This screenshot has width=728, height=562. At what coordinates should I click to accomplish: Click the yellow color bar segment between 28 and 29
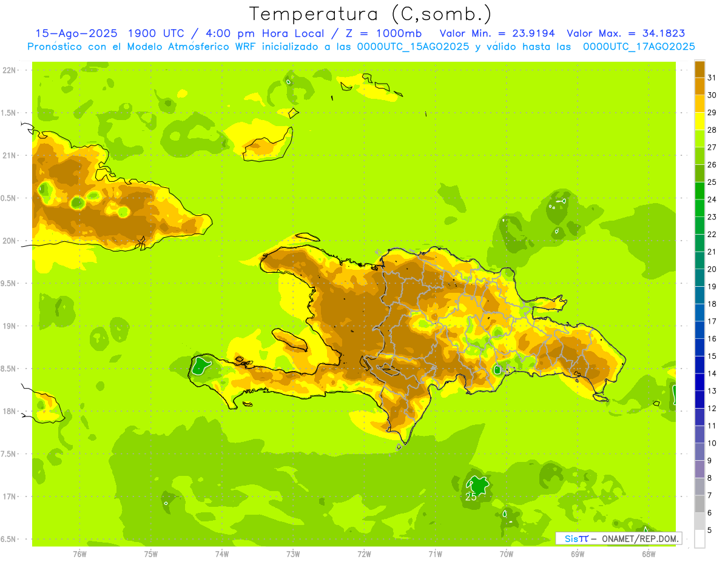(699, 121)
